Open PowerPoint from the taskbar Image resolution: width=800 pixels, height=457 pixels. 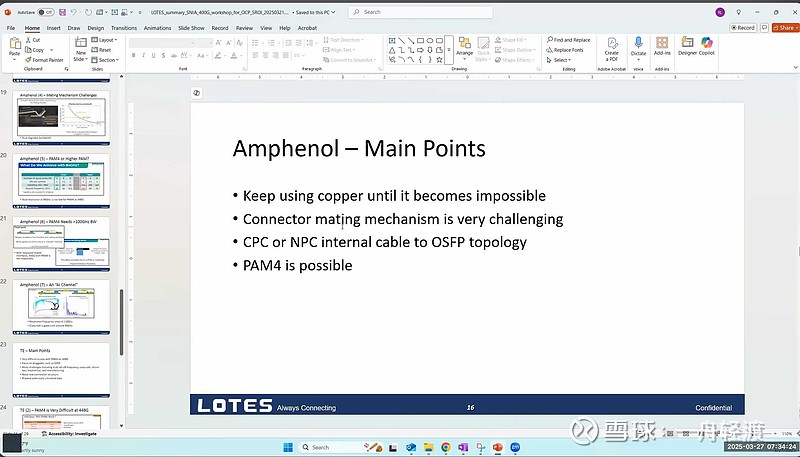click(x=497, y=447)
